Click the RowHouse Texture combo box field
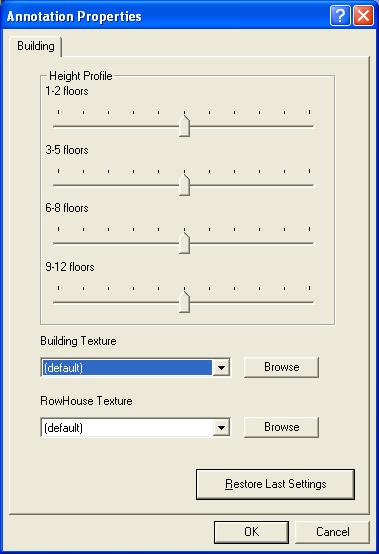This screenshot has height=554, width=379. click(x=136, y=428)
